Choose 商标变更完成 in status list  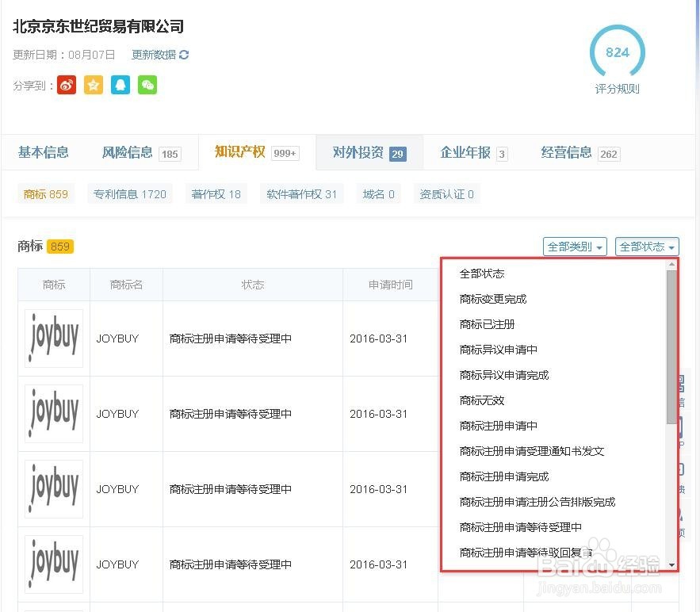click(x=493, y=299)
